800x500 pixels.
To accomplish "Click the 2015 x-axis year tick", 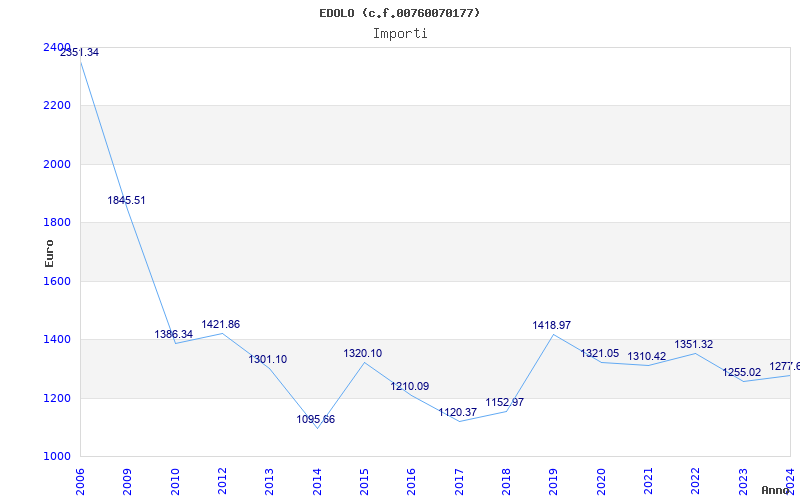I will click(x=364, y=482).
